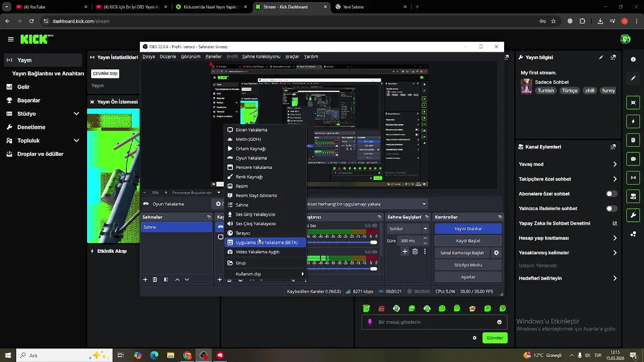Open scene filters icon in Sahneler dock
Viewport: 644px width, 362px height.
pyautogui.click(x=166, y=280)
